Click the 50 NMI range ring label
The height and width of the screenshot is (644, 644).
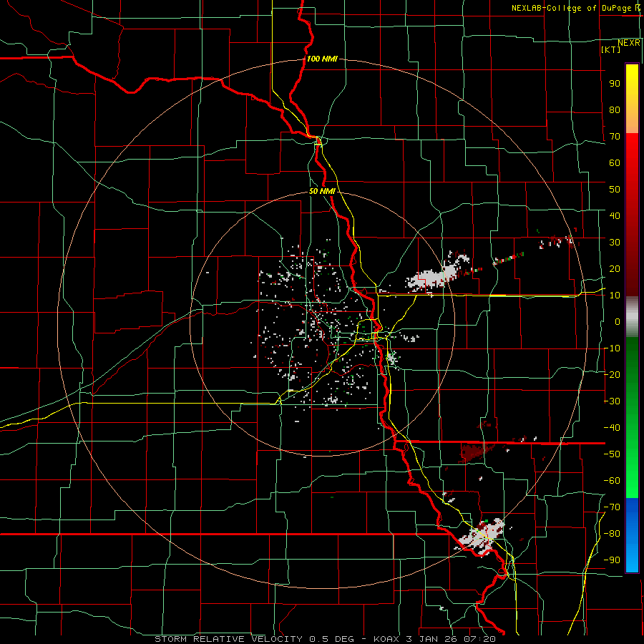pos(322,191)
